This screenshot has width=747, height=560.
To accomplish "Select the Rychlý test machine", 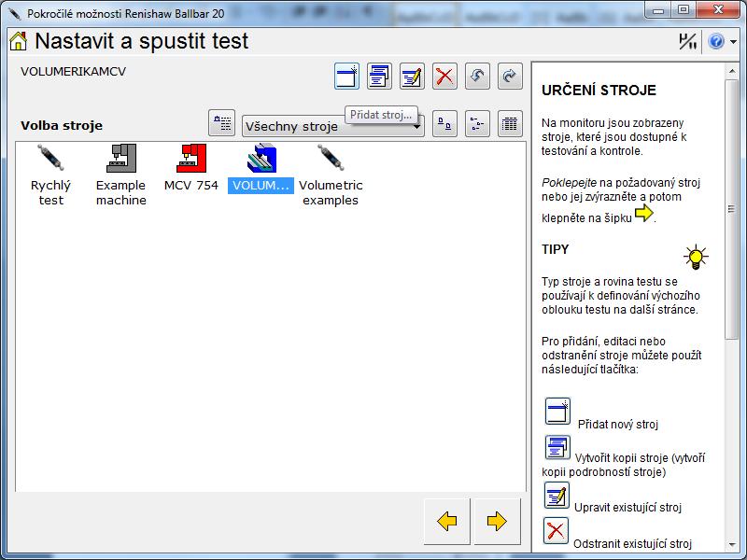I will [51, 175].
